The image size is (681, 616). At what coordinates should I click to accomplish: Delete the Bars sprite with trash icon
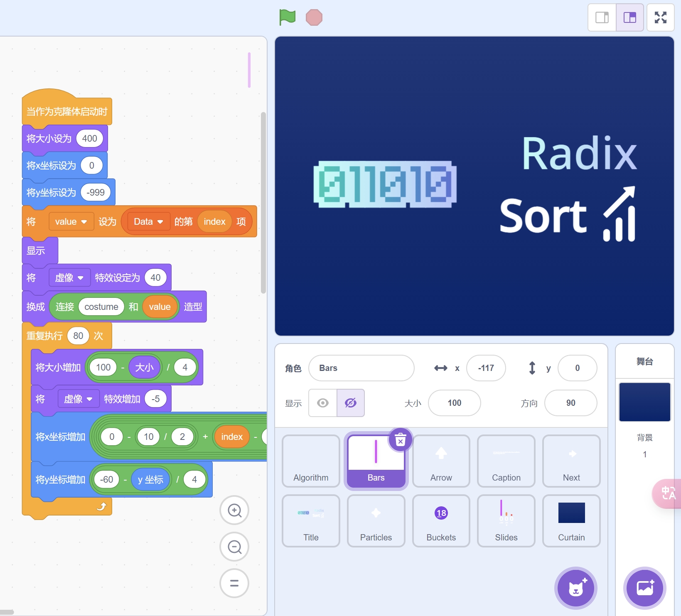[400, 439]
